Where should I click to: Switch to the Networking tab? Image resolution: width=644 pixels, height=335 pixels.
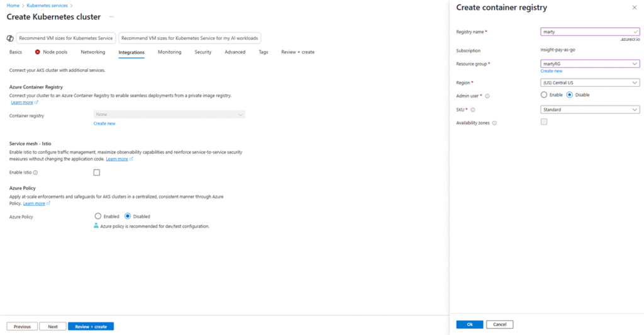pyautogui.click(x=93, y=52)
